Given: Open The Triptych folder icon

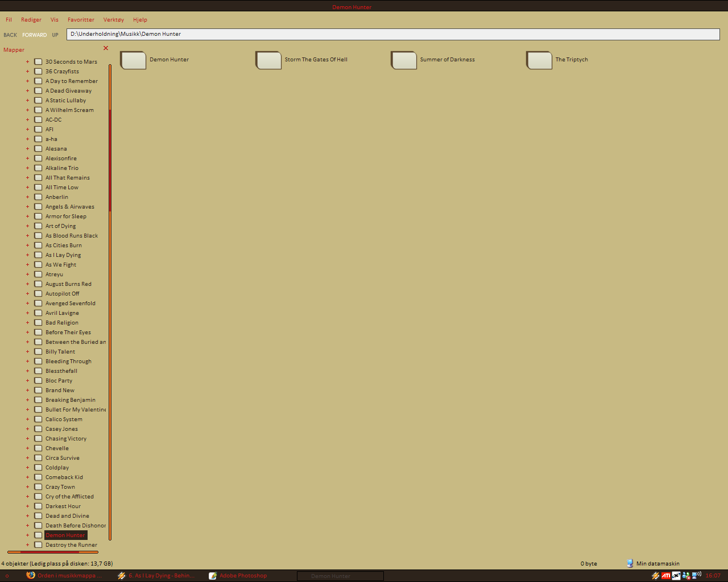Looking at the screenshot, I should click(539, 60).
